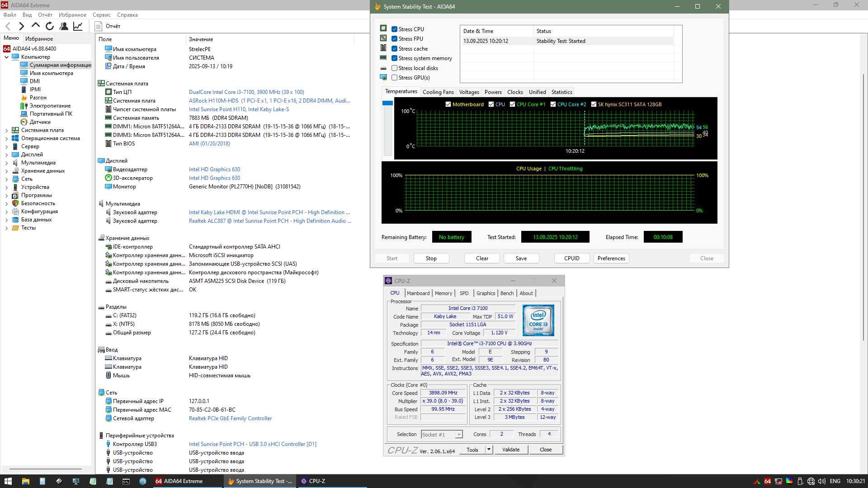Image resolution: width=868 pixels, height=488 pixels.
Task: Click the AIDA64 up-level arrow icon
Action: tap(35, 26)
